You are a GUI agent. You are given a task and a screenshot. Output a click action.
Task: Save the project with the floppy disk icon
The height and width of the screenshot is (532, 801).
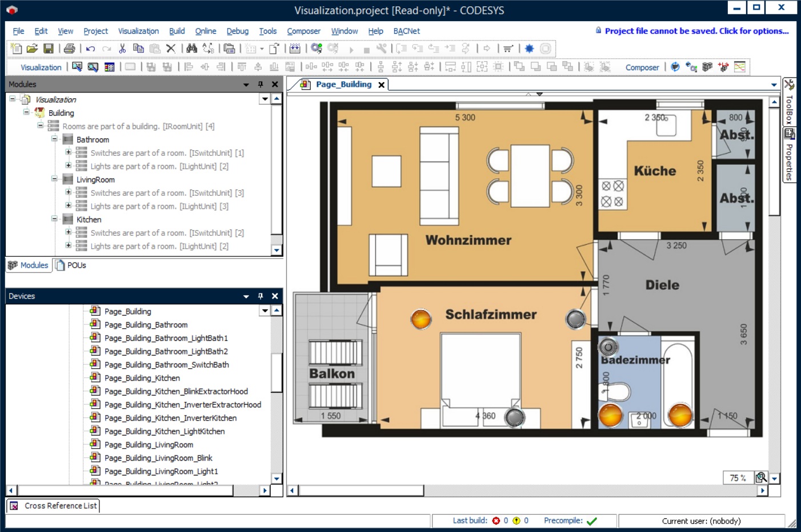[x=49, y=49]
